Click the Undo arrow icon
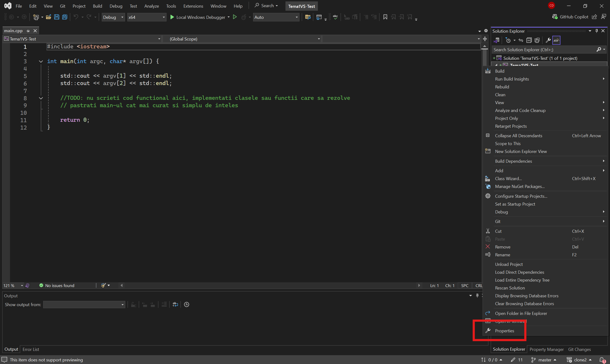The height and width of the screenshot is (364, 610). point(76,17)
